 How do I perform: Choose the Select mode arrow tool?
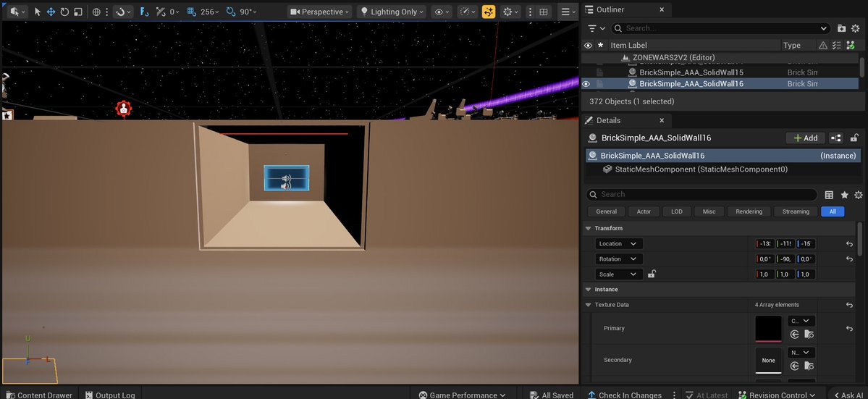click(38, 12)
